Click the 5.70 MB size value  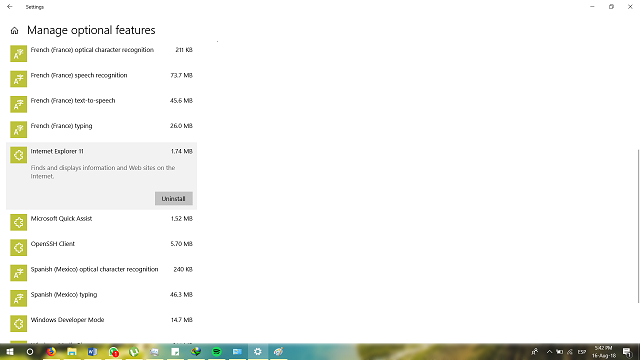pyautogui.click(x=181, y=244)
